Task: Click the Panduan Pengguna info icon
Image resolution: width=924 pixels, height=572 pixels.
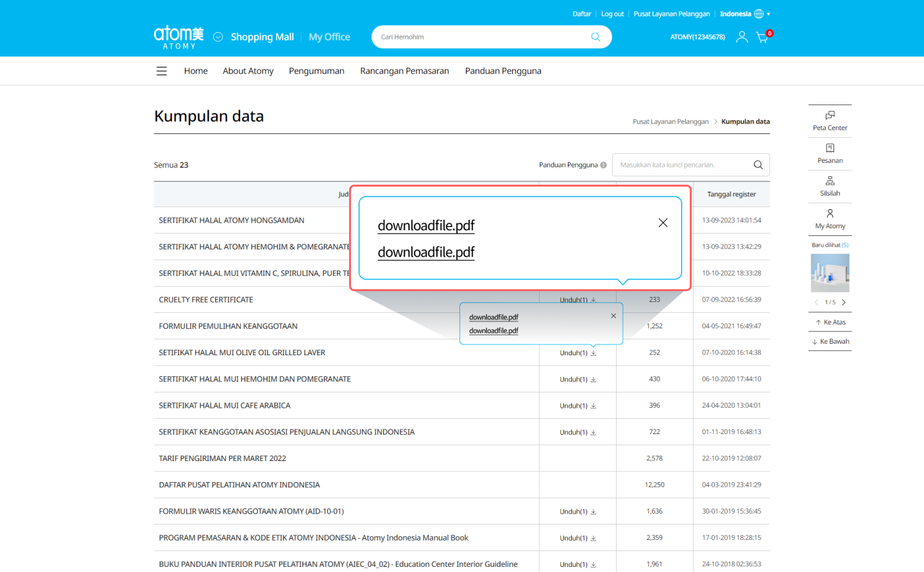Action: click(x=603, y=165)
